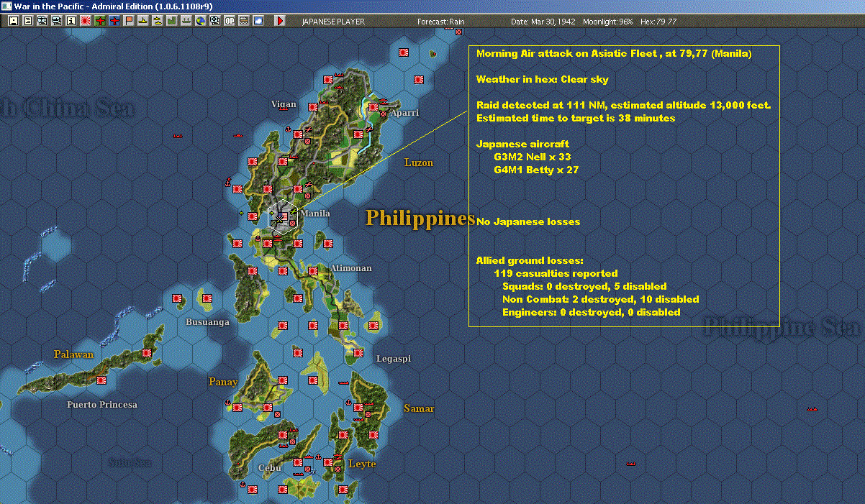Open the document list report icon

point(28,21)
